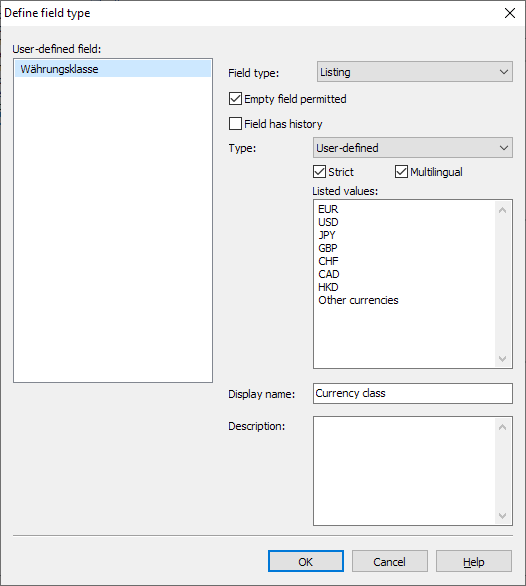This screenshot has height=586, width=526.
Task: Click inside the Description text area
Action: coord(405,471)
